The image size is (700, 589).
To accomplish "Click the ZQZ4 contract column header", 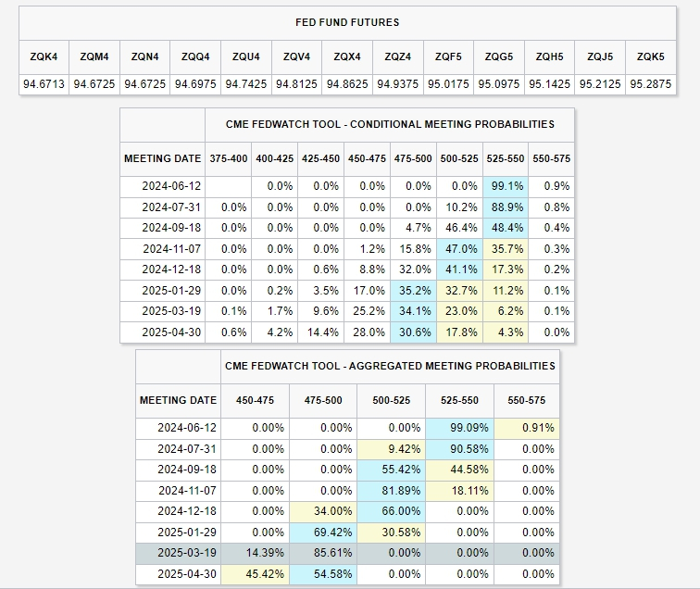I will (397, 56).
